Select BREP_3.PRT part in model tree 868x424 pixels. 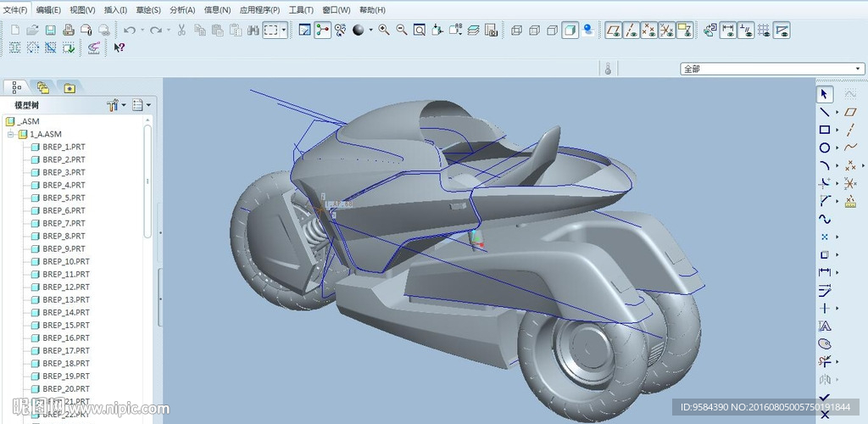point(64,172)
